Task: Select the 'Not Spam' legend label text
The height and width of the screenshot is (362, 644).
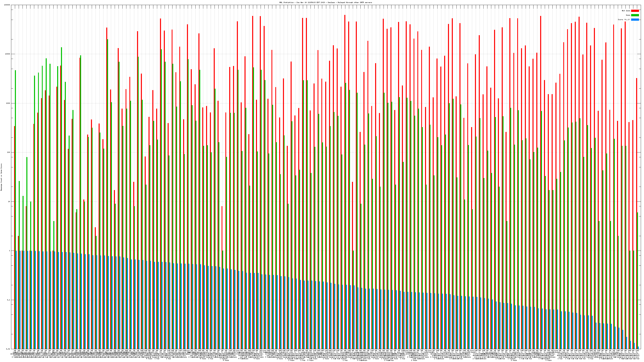Action: 626,11
